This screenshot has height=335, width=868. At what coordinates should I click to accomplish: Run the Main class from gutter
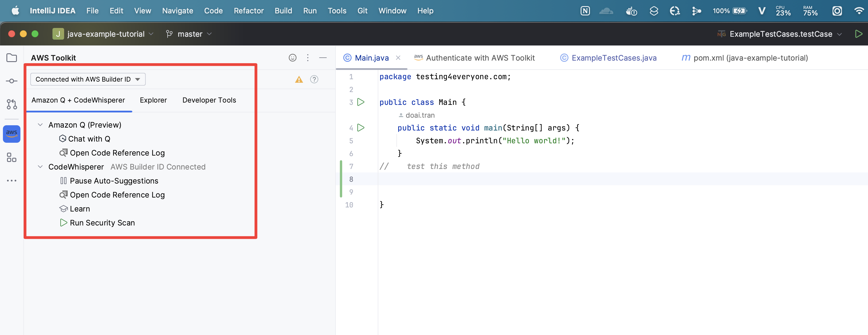pyautogui.click(x=361, y=102)
